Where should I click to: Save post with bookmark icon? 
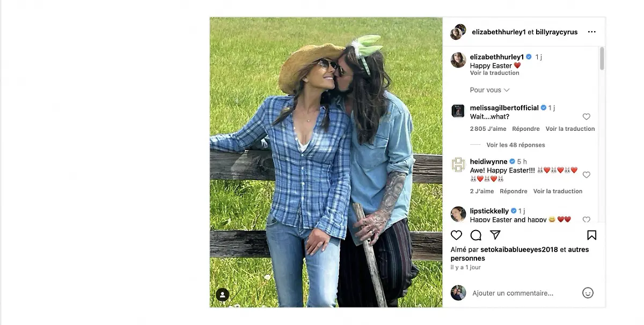[x=591, y=235]
